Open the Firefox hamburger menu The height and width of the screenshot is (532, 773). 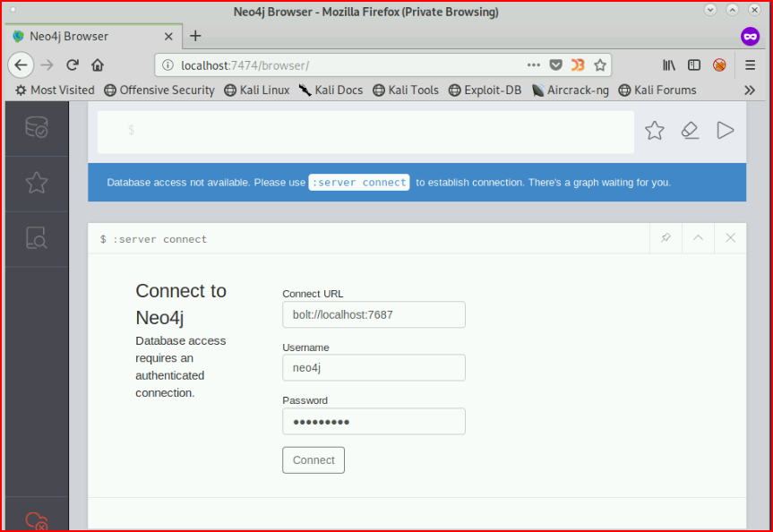tap(750, 65)
